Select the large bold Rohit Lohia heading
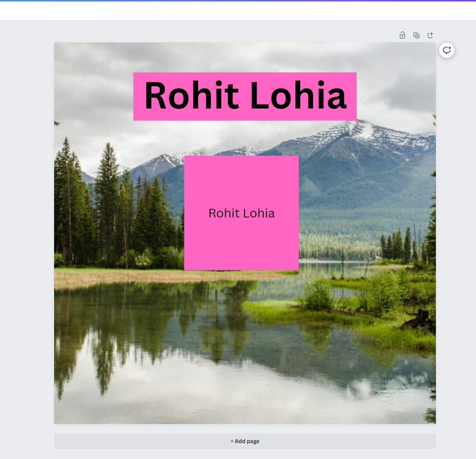The height and width of the screenshot is (459, 476). click(245, 96)
